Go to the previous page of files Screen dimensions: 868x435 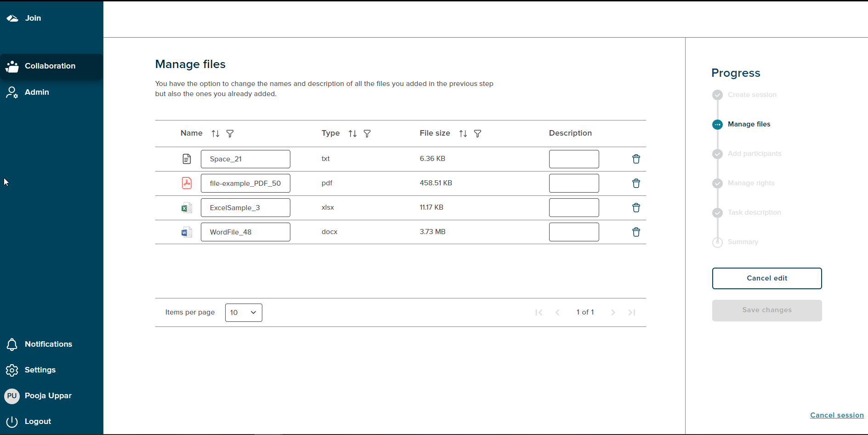coord(557,313)
